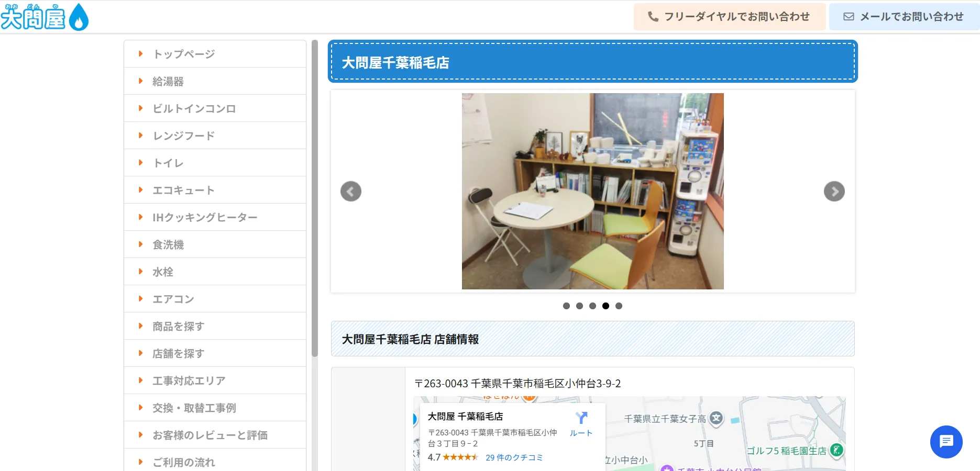Select the first slideshow pagination dot
Viewport: 980px width, 471px height.
coord(566,306)
